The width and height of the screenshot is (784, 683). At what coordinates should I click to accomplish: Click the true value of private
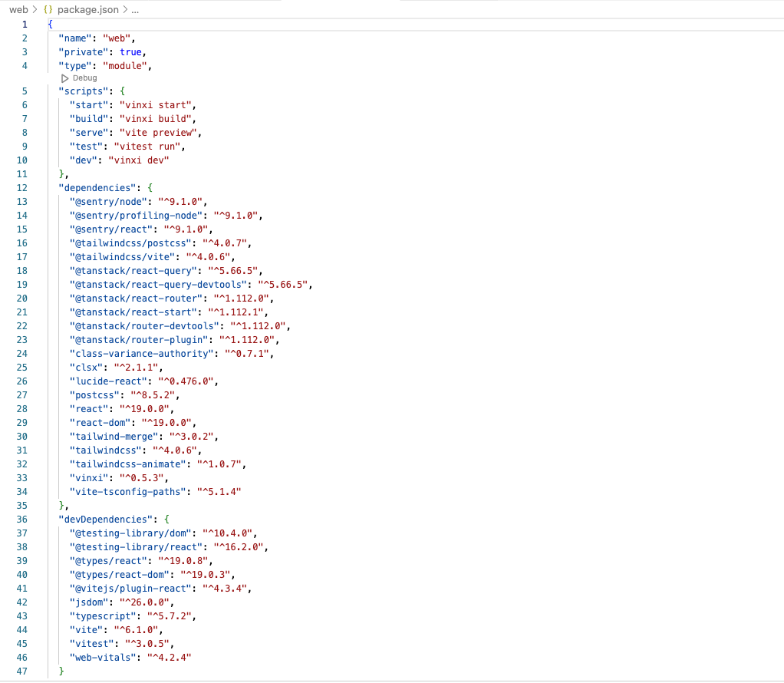[130, 52]
